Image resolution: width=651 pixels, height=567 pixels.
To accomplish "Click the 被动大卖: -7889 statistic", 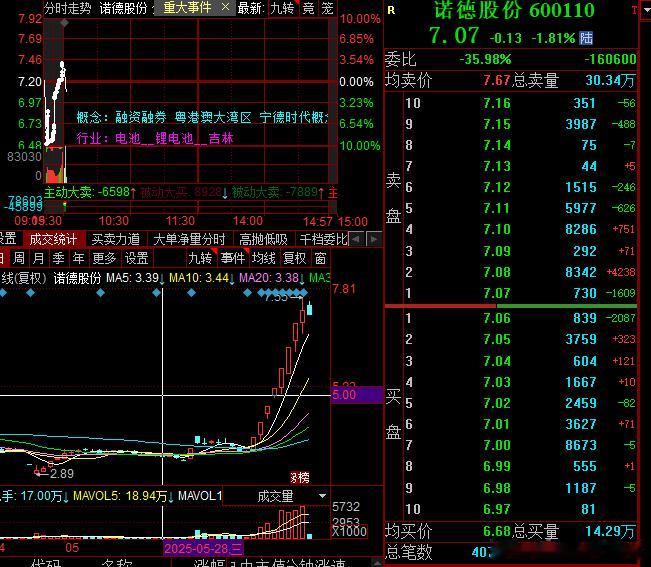I will click(274, 192).
